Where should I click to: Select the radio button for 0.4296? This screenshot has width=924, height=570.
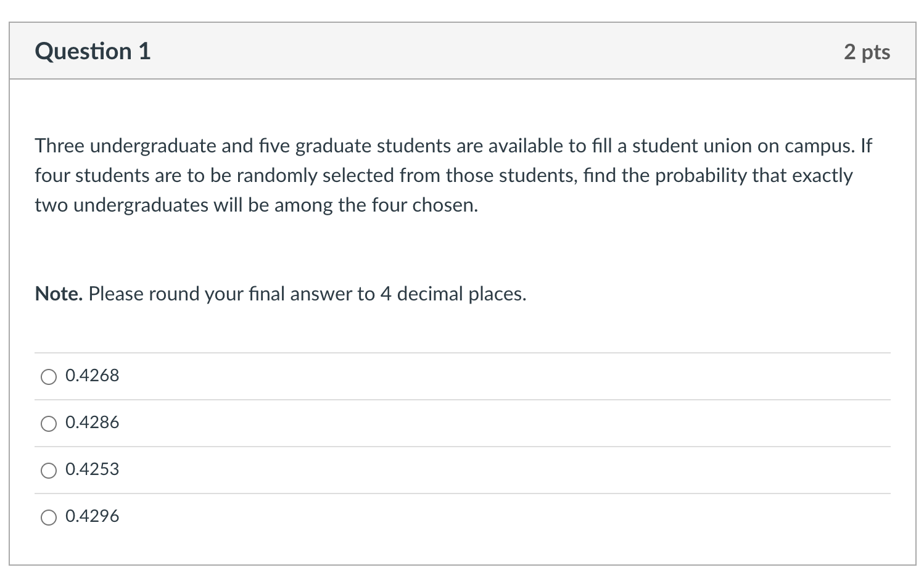click(49, 517)
